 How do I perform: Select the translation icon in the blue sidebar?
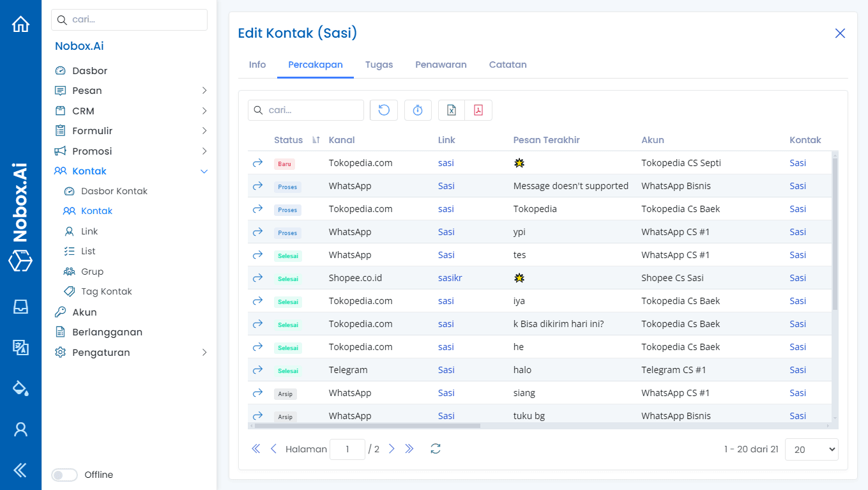click(x=20, y=348)
